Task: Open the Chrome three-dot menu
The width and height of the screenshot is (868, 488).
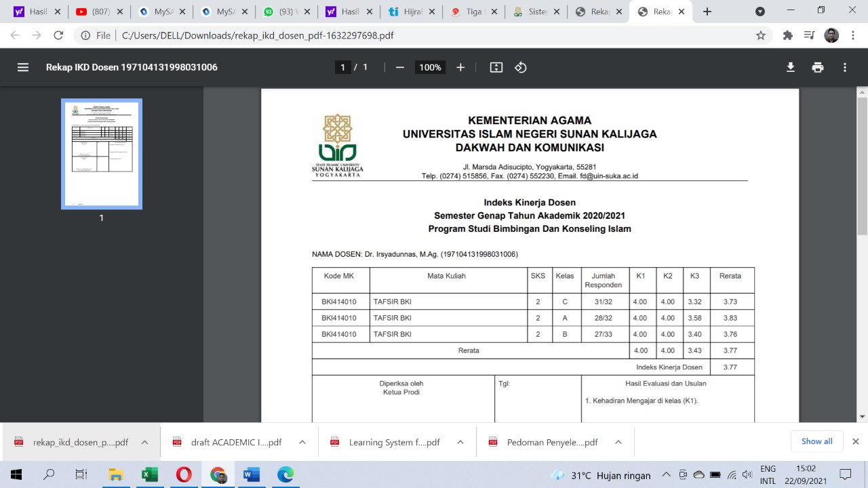Action: pyautogui.click(x=853, y=35)
